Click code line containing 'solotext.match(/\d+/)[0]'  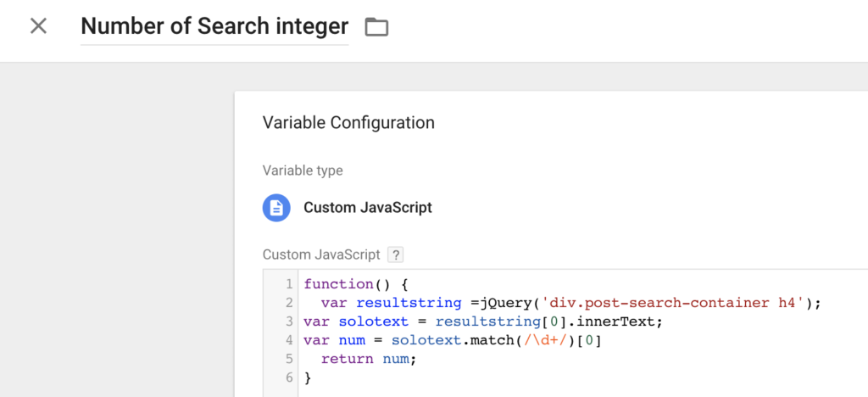coord(453,340)
